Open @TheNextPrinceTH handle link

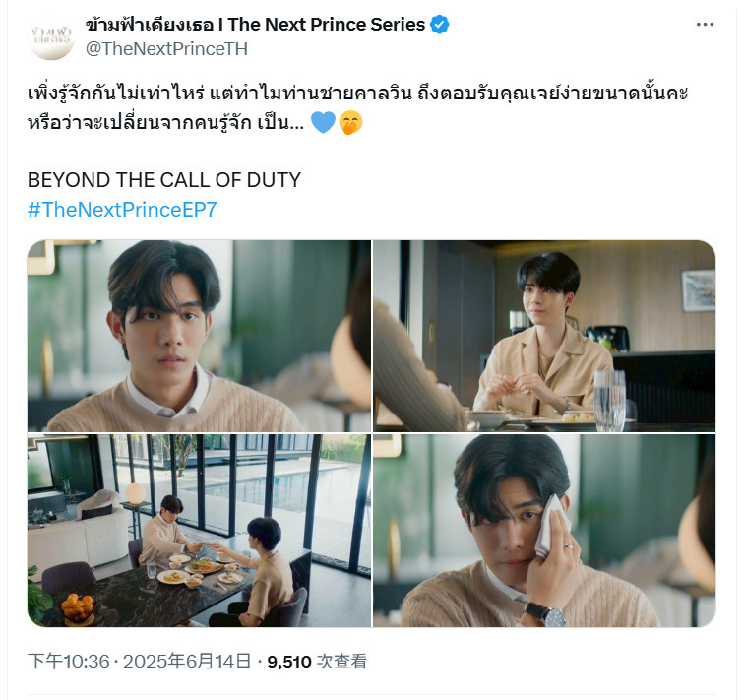tap(166, 49)
